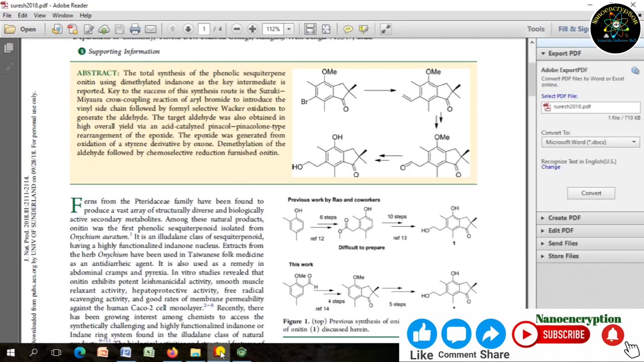644x362 pixels.
Task: Launch Microsoft Edge from the taskbar
Action: (79, 352)
